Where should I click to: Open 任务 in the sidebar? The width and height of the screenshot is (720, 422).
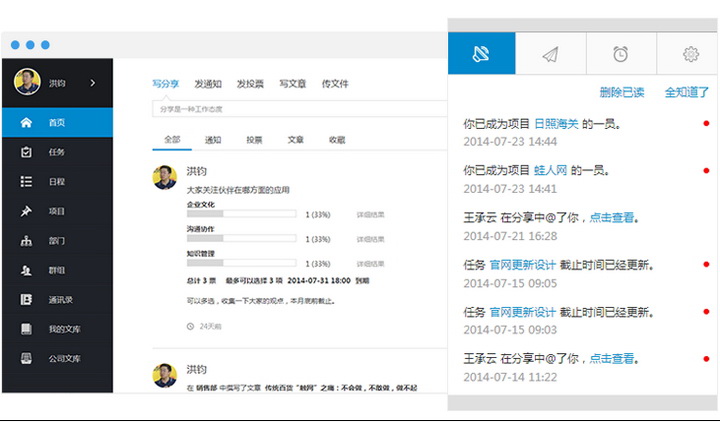click(57, 152)
